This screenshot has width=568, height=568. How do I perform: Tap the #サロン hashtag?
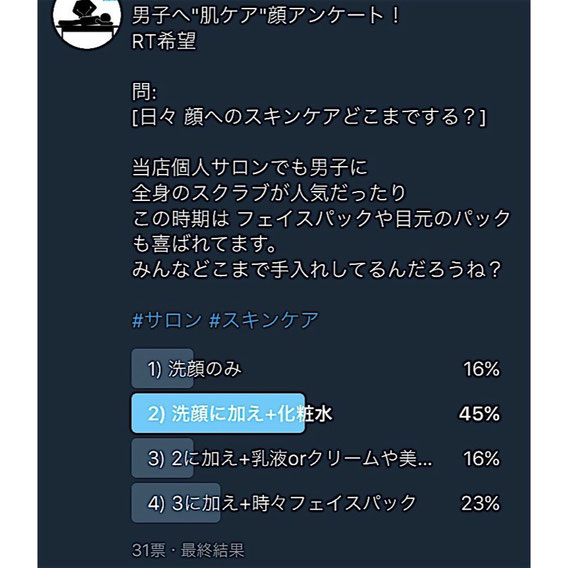point(167,320)
